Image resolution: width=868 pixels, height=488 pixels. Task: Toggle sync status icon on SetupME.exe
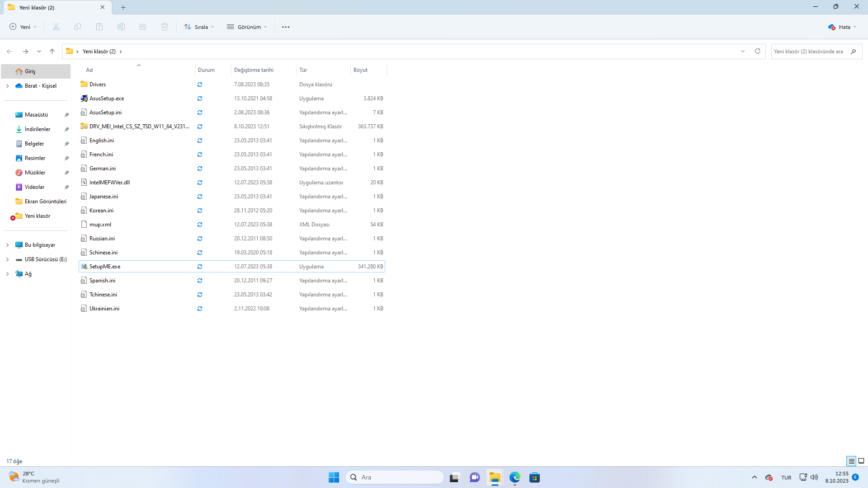pos(200,266)
